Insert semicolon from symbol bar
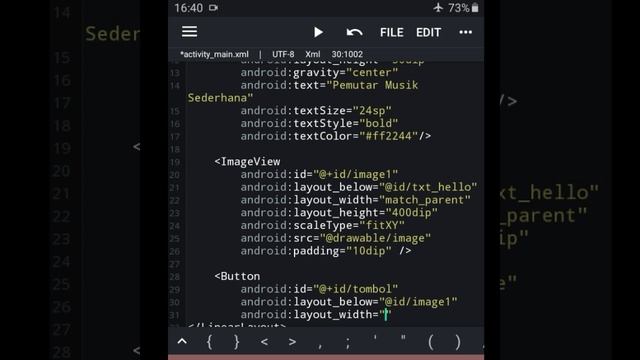This screenshot has width=640, height=360. (347, 343)
